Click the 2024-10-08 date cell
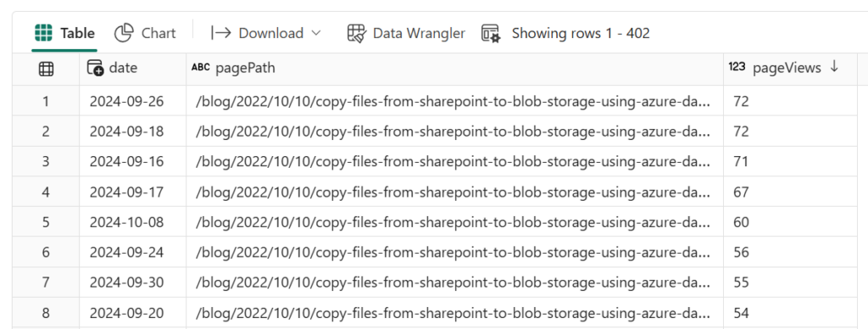This screenshot has width=868, height=329. (x=127, y=222)
